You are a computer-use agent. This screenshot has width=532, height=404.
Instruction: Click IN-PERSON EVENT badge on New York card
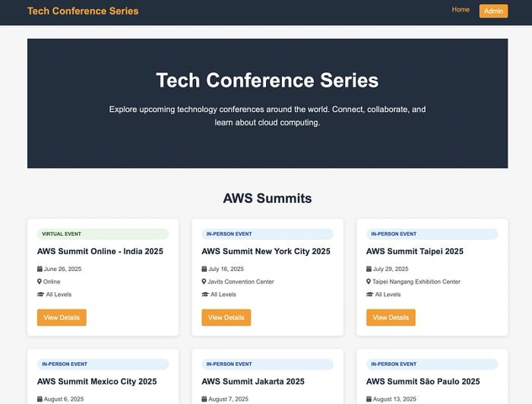[268, 234]
